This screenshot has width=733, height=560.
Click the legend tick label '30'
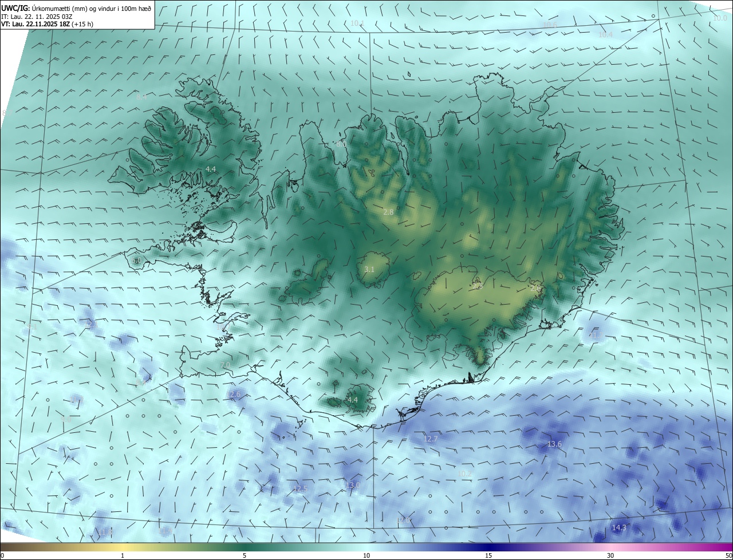click(x=610, y=556)
